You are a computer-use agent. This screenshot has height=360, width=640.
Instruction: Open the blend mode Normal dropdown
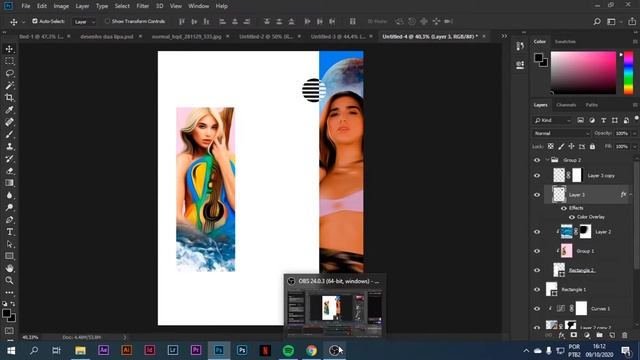click(562, 133)
